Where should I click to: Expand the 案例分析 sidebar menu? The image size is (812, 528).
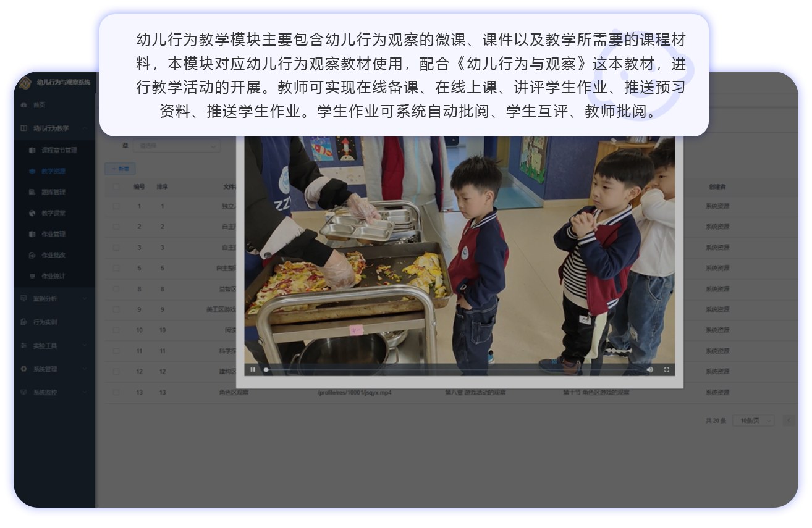pyautogui.click(x=53, y=298)
